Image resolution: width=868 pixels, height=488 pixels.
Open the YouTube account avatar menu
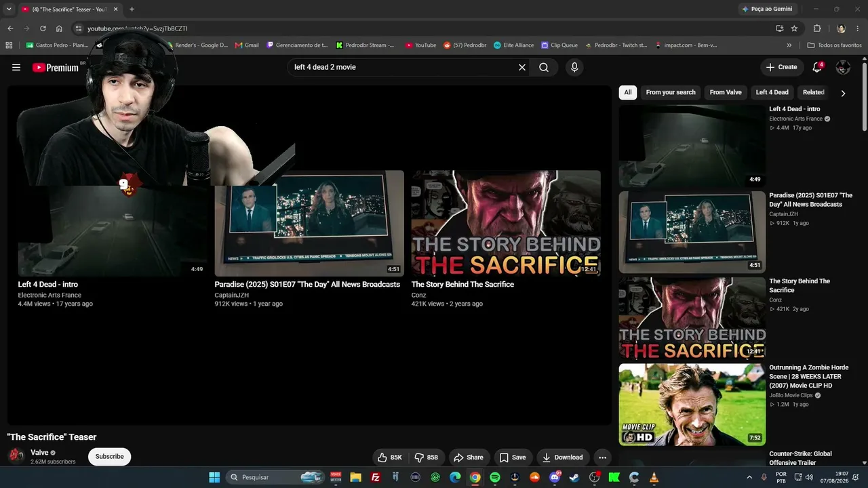pyautogui.click(x=843, y=67)
